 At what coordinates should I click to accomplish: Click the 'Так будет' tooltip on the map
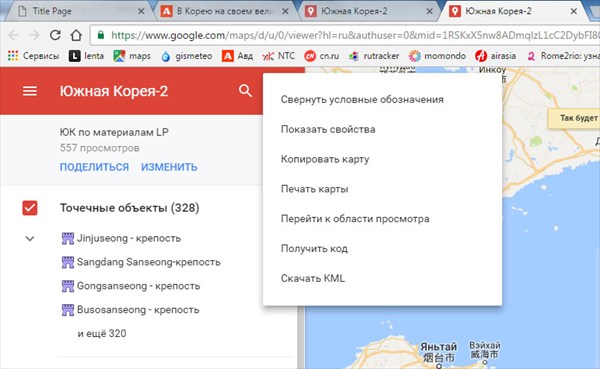pyautogui.click(x=574, y=118)
